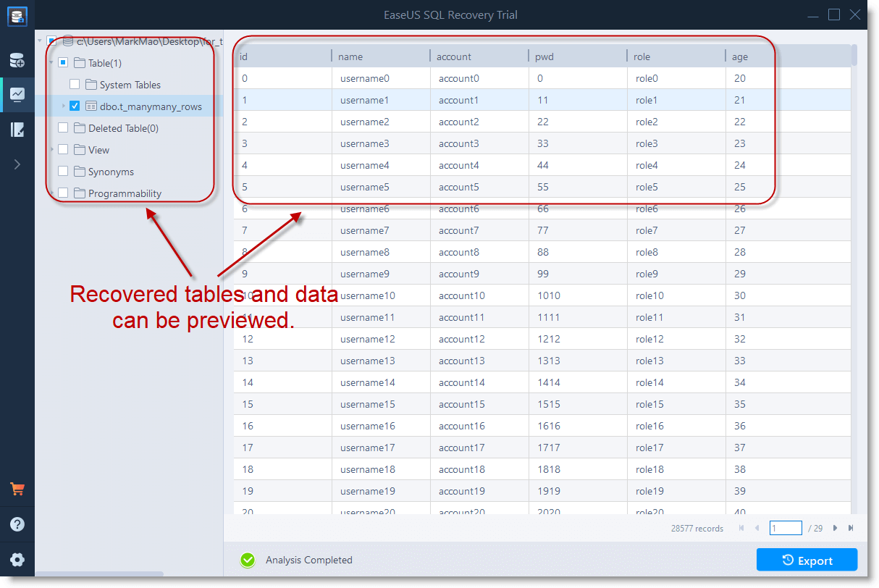879x588 pixels.
Task: Open the analysis monitor view in sidebar
Action: (17, 95)
